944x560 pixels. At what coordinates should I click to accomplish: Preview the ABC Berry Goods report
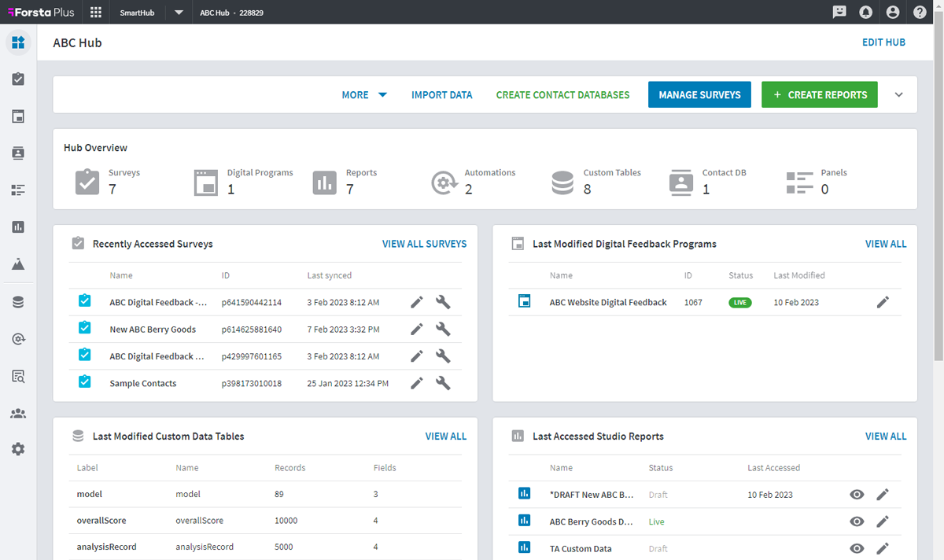[x=857, y=521]
